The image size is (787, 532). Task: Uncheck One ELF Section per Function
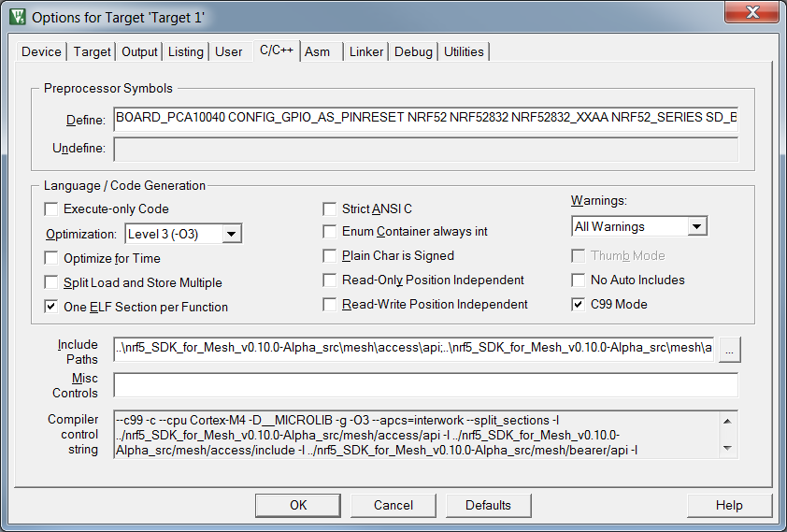(x=51, y=307)
